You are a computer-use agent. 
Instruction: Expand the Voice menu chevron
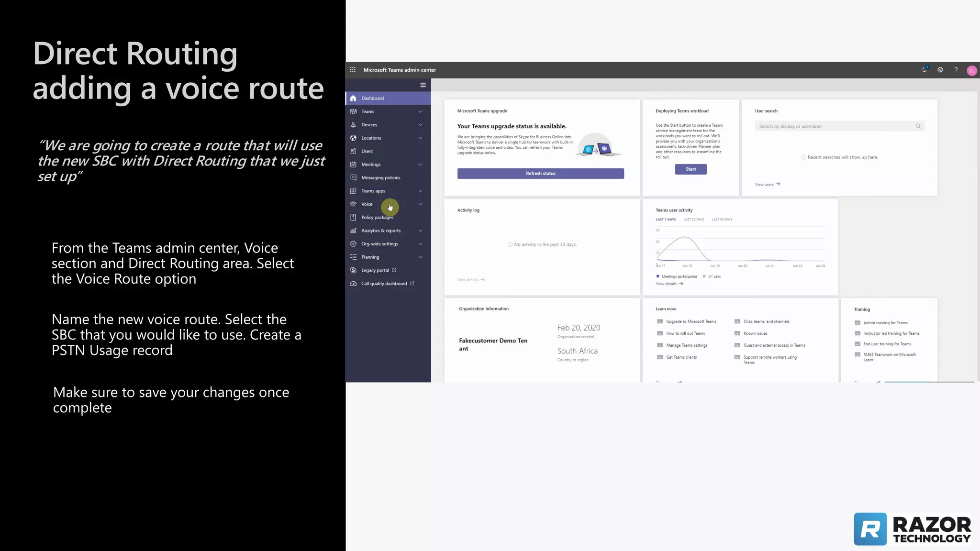pos(421,204)
